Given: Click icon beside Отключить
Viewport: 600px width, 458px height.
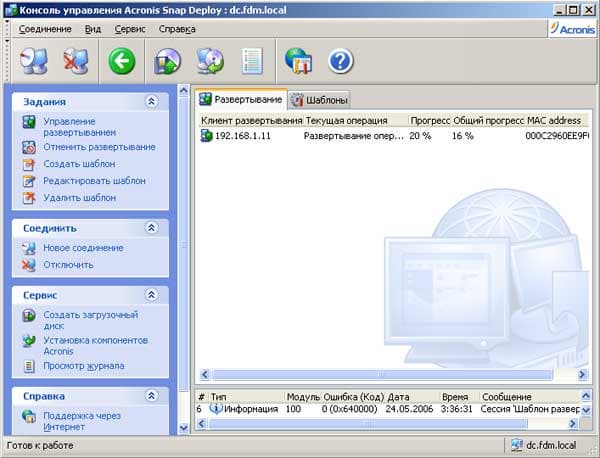Looking at the screenshot, I should [x=29, y=265].
